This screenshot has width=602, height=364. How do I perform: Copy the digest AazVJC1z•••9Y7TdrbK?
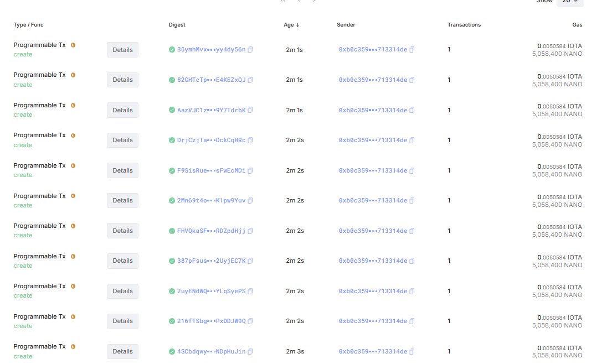click(x=250, y=110)
